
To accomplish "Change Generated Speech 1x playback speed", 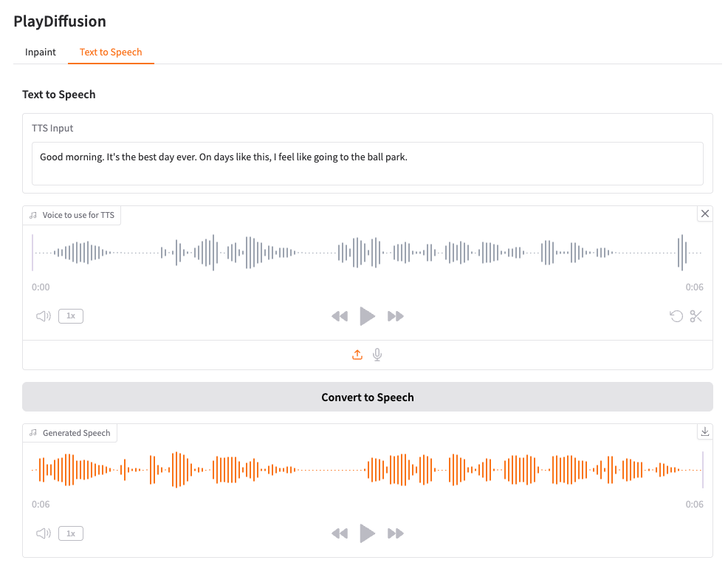I will 71,533.
